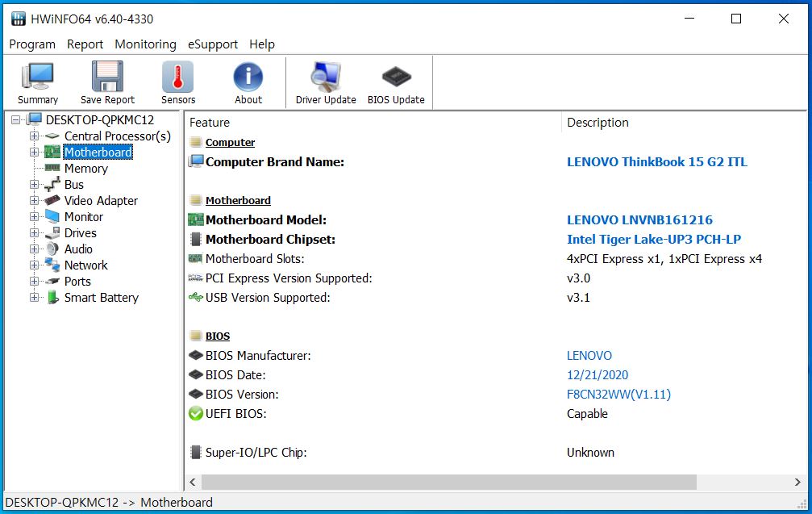Collapse the DESKTOP-QPKMC12 root node

coord(16,120)
